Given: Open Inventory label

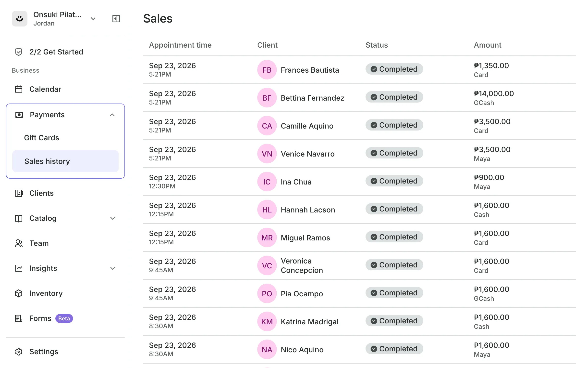Looking at the screenshot, I should click(x=46, y=293).
